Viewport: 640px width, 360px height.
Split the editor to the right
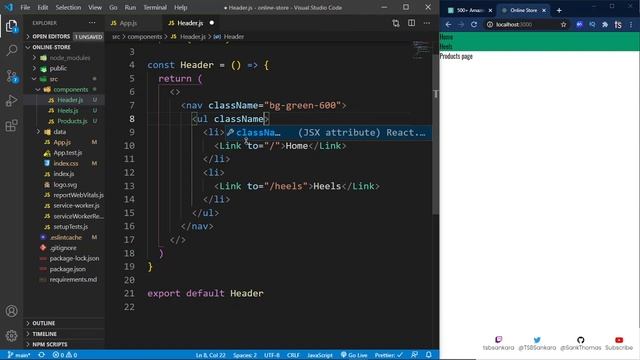[411, 23]
